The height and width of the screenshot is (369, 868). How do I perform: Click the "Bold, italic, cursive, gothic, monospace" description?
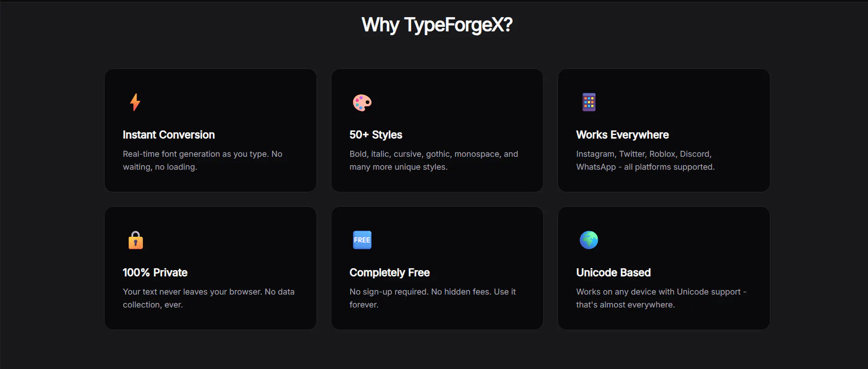pyautogui.click(x=434, y=160)
